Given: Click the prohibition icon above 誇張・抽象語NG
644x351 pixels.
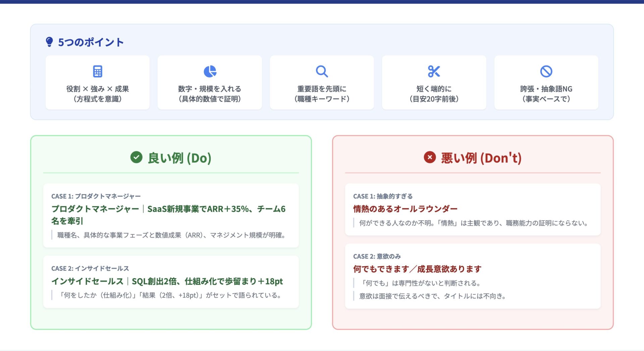Looking at the screenshot, I should coord(546,72).
